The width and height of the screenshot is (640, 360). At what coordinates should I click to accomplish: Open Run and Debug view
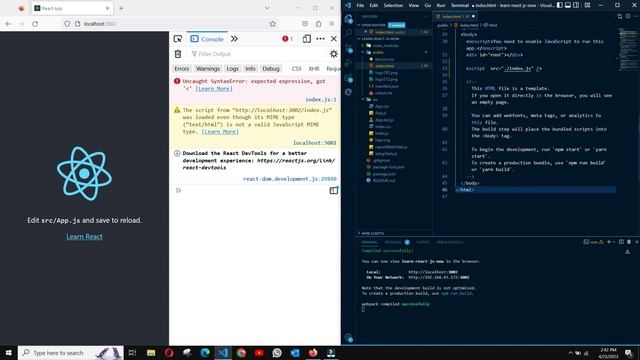tap(349, 63)
